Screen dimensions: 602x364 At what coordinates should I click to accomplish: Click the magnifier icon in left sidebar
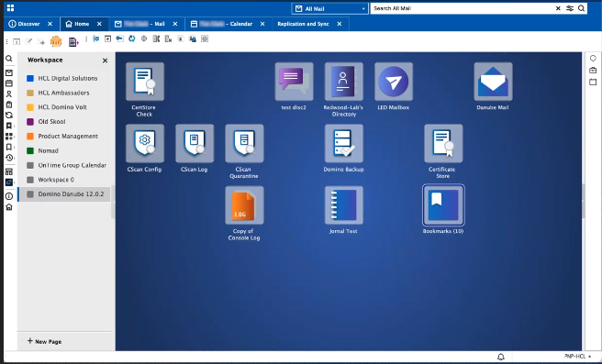(x=9, y=59)
